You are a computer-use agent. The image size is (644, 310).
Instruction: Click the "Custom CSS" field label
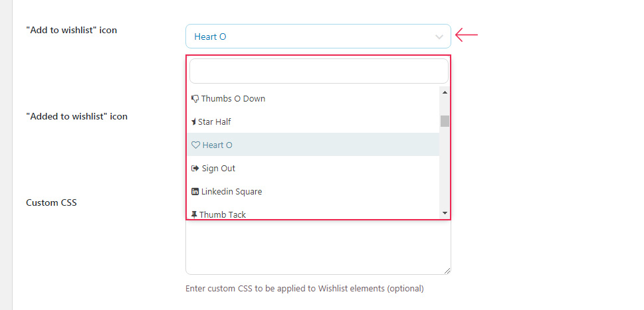click(51, 202)
